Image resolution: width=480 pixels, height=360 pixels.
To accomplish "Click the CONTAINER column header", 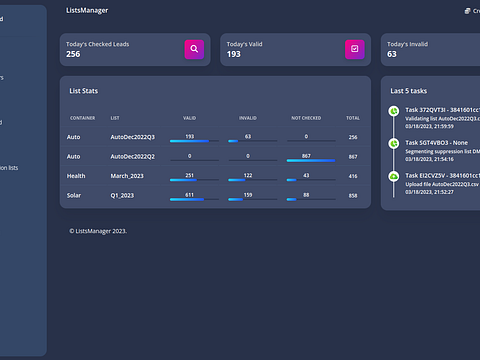I will pyautogui.click(x=82, y=118).
